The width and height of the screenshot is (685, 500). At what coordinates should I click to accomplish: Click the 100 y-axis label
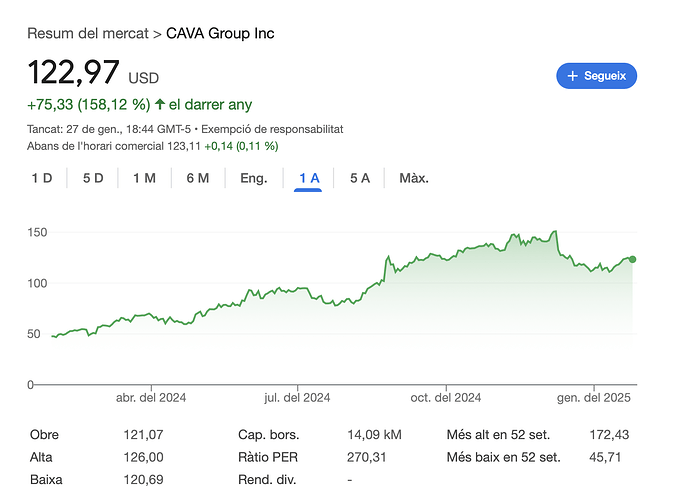point(37,283)
